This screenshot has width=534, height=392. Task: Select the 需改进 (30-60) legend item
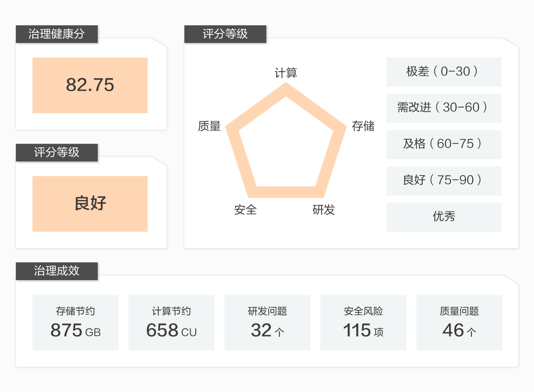click(444, 108)
